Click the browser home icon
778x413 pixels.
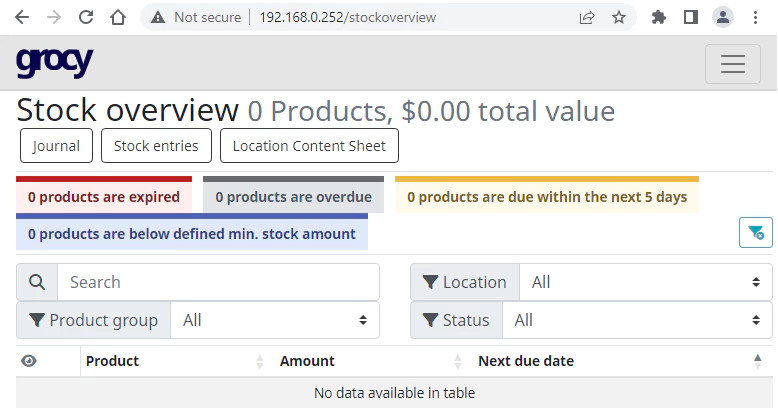click(x=118, y=17)
